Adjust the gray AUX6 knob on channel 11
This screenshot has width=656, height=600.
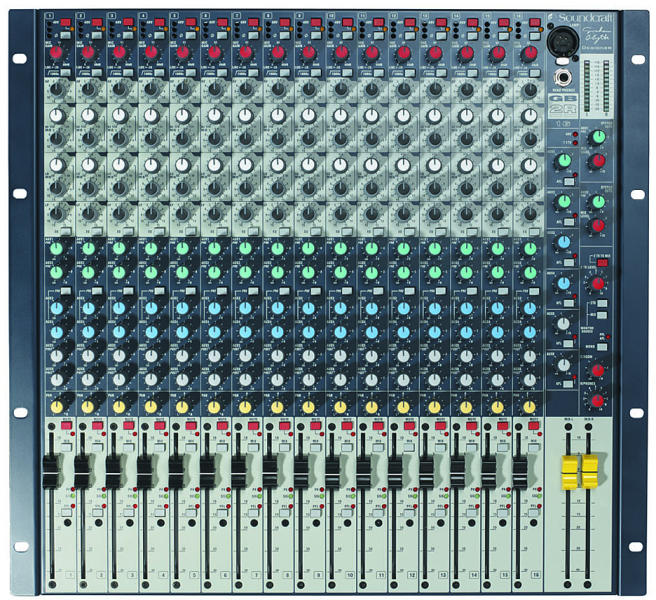(x=372, y=380)
